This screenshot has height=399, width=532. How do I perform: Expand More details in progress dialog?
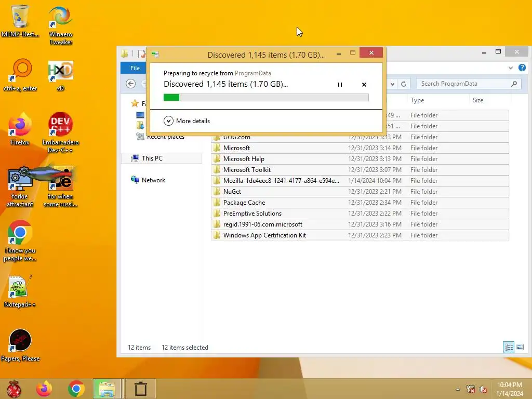click(187, 121)
